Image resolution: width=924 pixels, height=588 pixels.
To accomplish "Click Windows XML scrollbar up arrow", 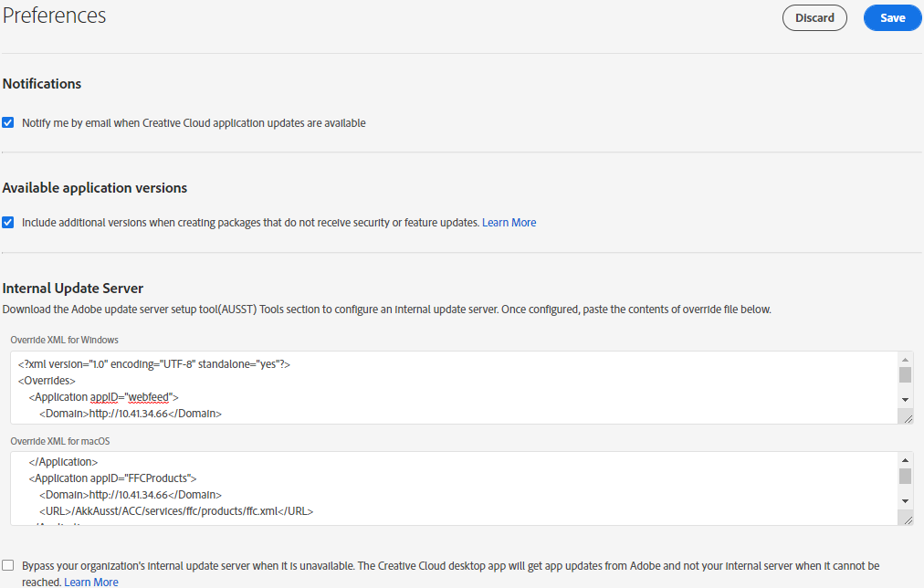I will coord(905,357).
